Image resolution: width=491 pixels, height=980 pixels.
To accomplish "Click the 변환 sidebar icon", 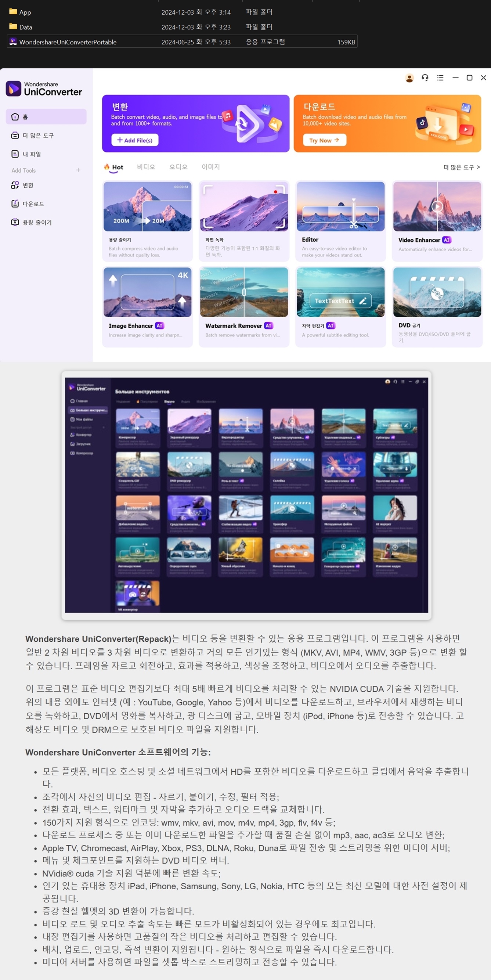I will 15,185.
